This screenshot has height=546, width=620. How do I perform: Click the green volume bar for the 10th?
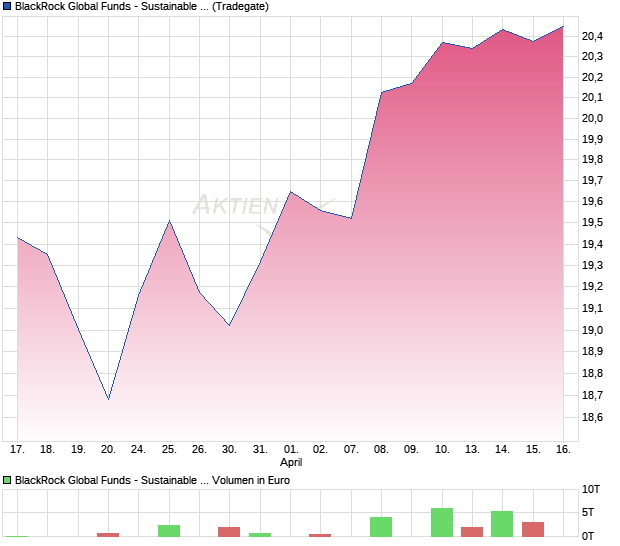442,522
